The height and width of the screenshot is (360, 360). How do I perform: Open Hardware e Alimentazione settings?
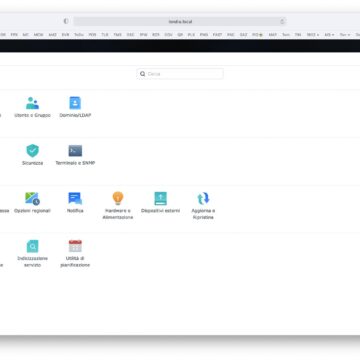(118, 206)
